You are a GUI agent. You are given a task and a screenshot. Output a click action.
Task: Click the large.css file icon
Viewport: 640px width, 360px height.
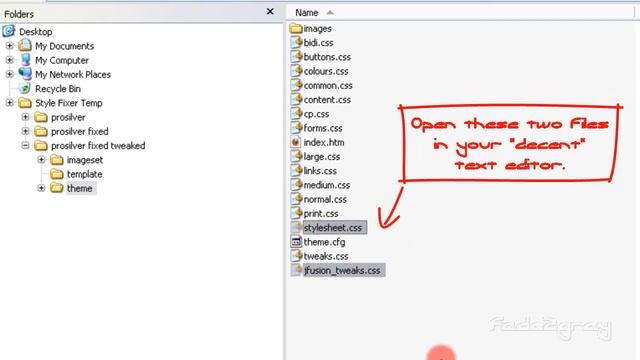(x=296, y=156)
